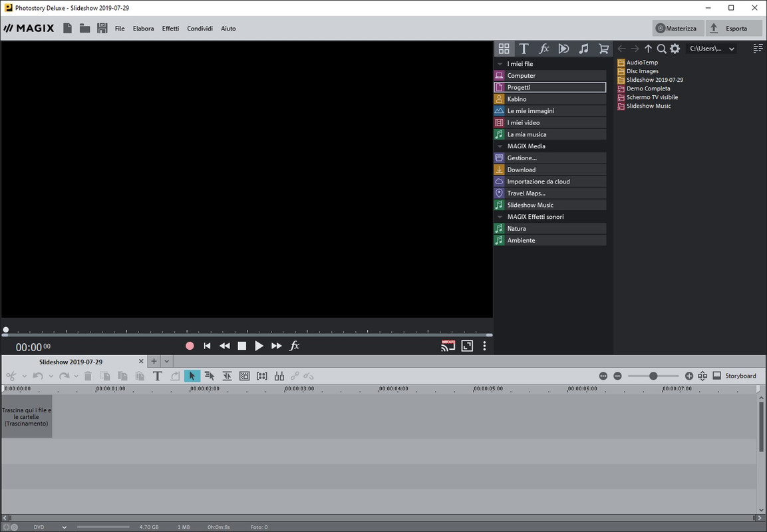This screenshot has height=532, width=767.
Task: Enter fullscreen preview with the expand icon
Action: click(x=467, y=346)
